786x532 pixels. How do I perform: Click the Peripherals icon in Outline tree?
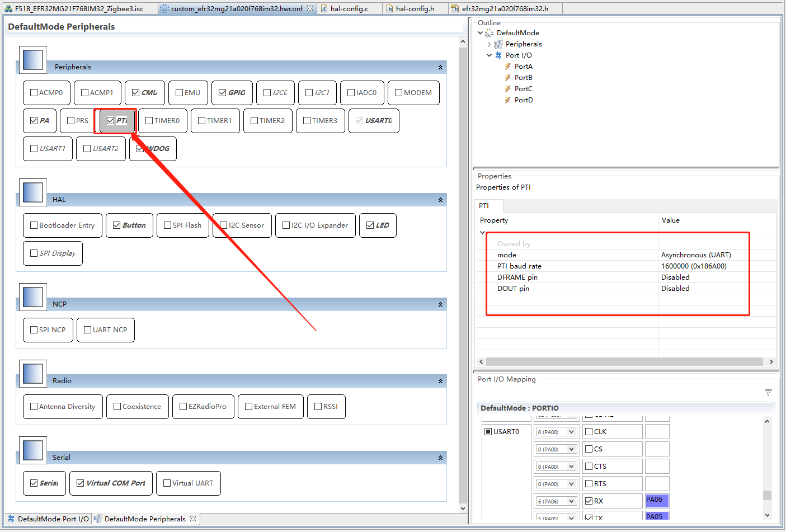pyautogui.click(x=498, y=44)
